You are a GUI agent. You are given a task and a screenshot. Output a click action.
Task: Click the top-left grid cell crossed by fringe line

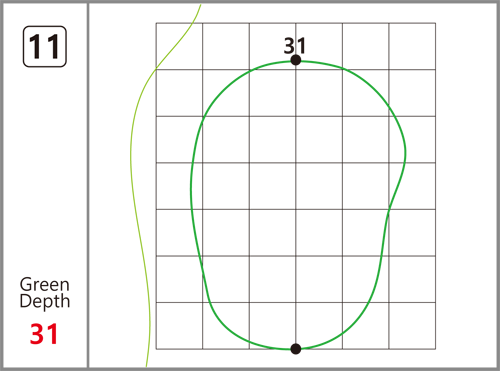[179, 46]
